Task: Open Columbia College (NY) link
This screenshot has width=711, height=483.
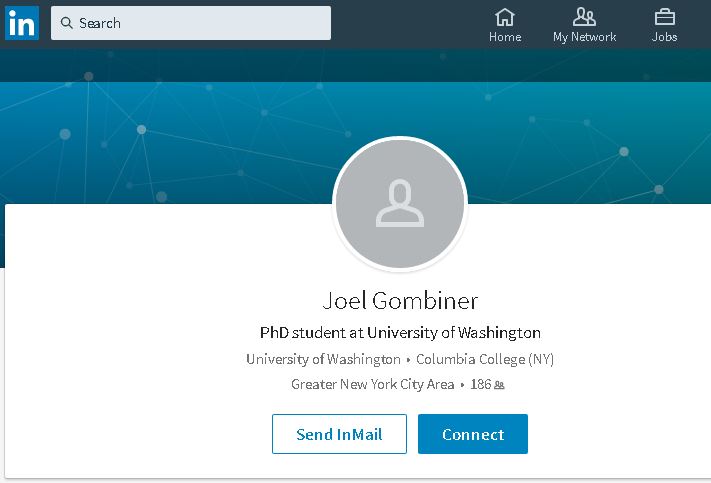Action: click(485, 359)
